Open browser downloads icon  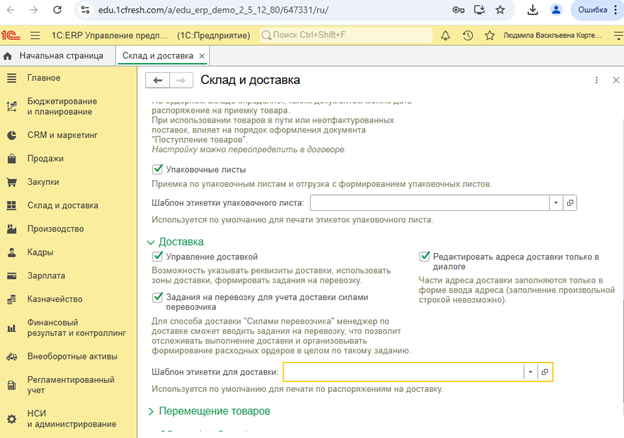point(532,10)
